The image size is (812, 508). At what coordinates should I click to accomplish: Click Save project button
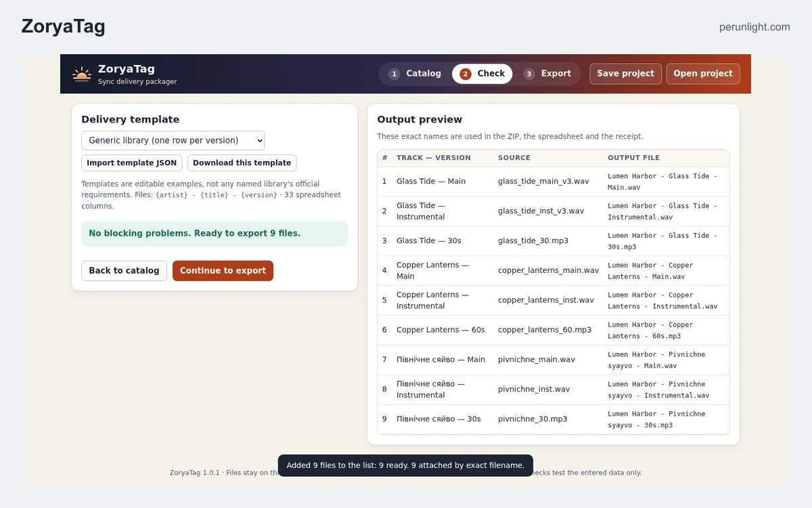point(625,74)
